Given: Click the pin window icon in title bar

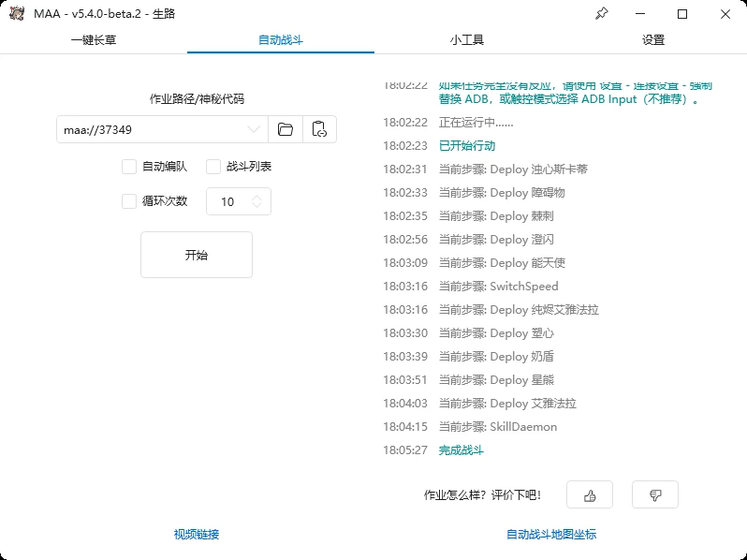Looking at the screenshot, I should point(602,13).
